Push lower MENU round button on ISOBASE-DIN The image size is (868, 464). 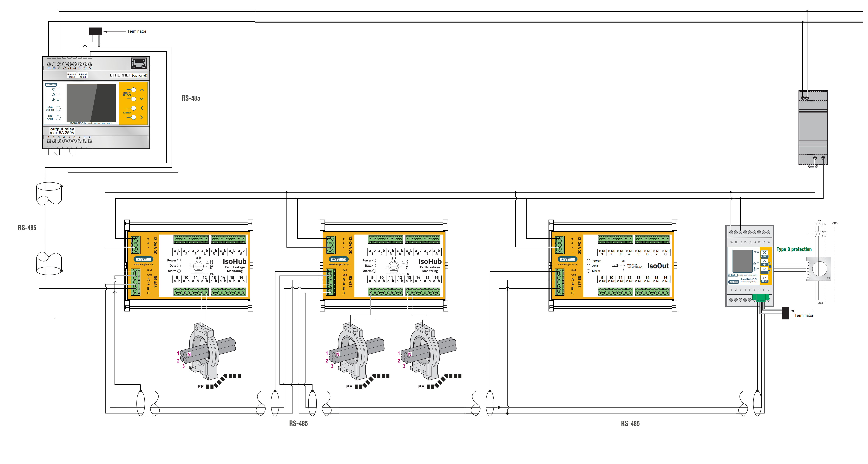(x=134, y=117)
